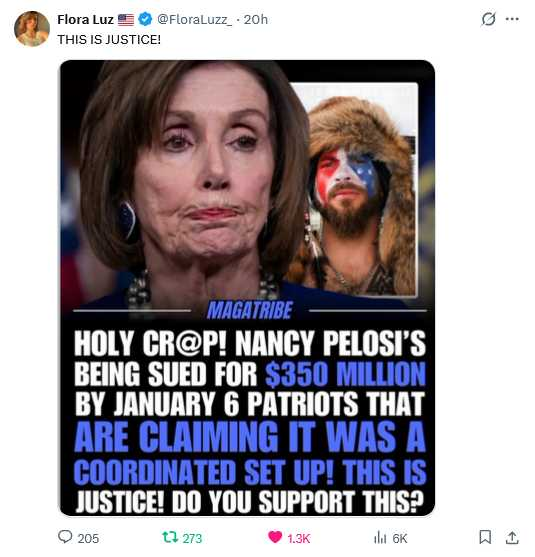This screenshot has height=557, width=535.
Task: Click the reply speech bubble icon
Action: tap(65, 536)
